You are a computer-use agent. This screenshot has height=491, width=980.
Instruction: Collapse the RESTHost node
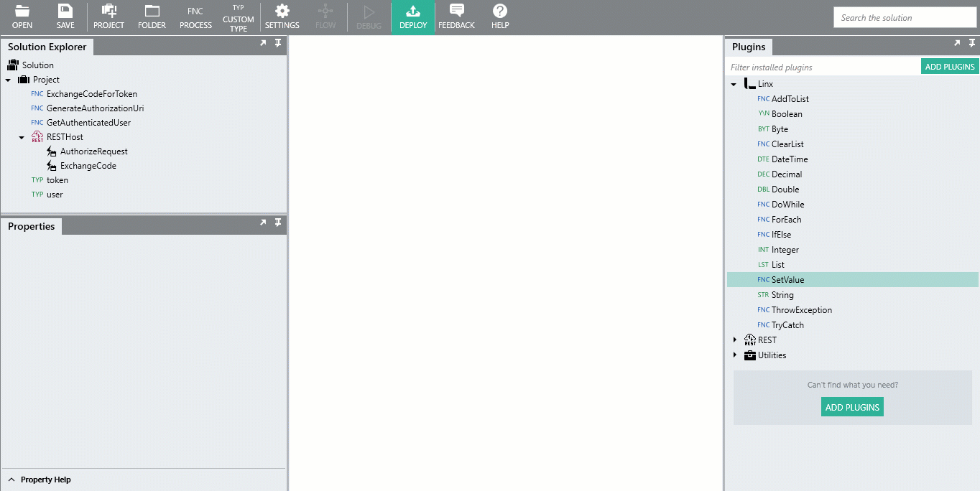22,137
